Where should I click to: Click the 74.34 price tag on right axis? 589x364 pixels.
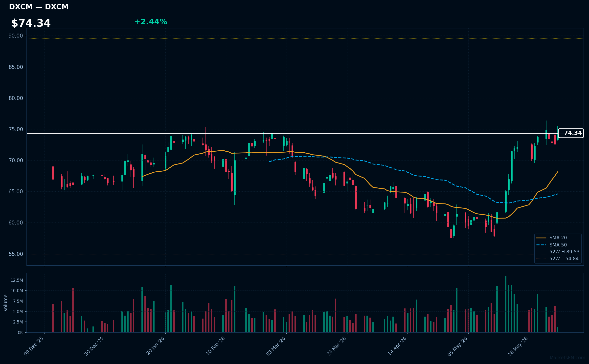571,133
